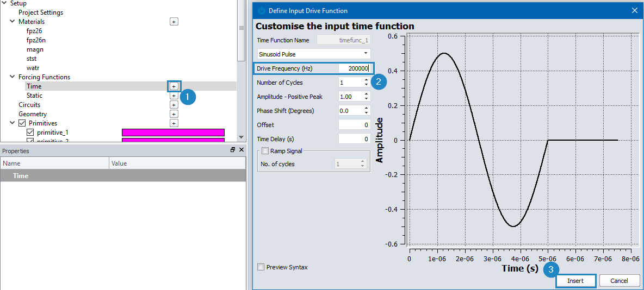Click the Ramp Signal No. of cycles field
This screenshot has width=644, height=290.
[347, 164]
